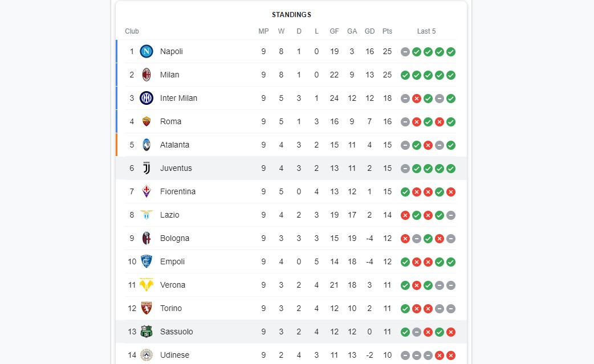Click the Last 5 column header
The image size is (594, 364).
[426, 31]
